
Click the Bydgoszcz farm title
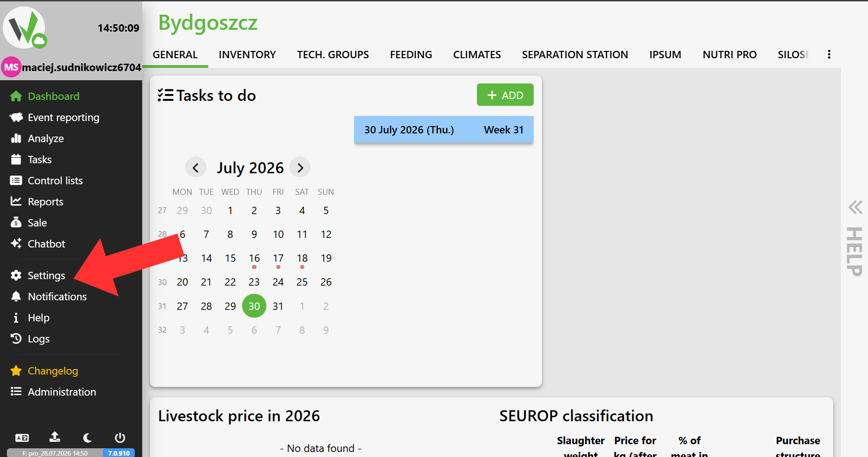tap(208, 23)
